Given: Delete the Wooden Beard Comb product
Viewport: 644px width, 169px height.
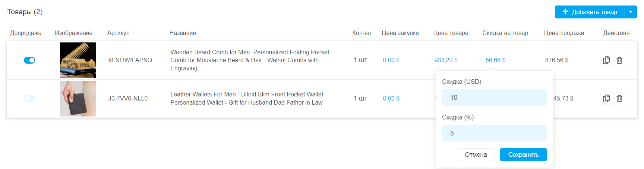Looking at the screenshot, I should 619,60.
